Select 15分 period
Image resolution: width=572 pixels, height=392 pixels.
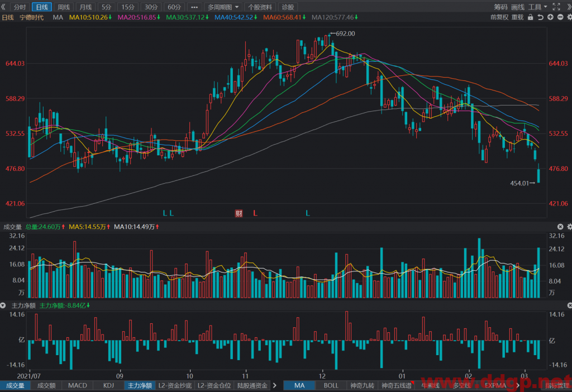point(128,7)
